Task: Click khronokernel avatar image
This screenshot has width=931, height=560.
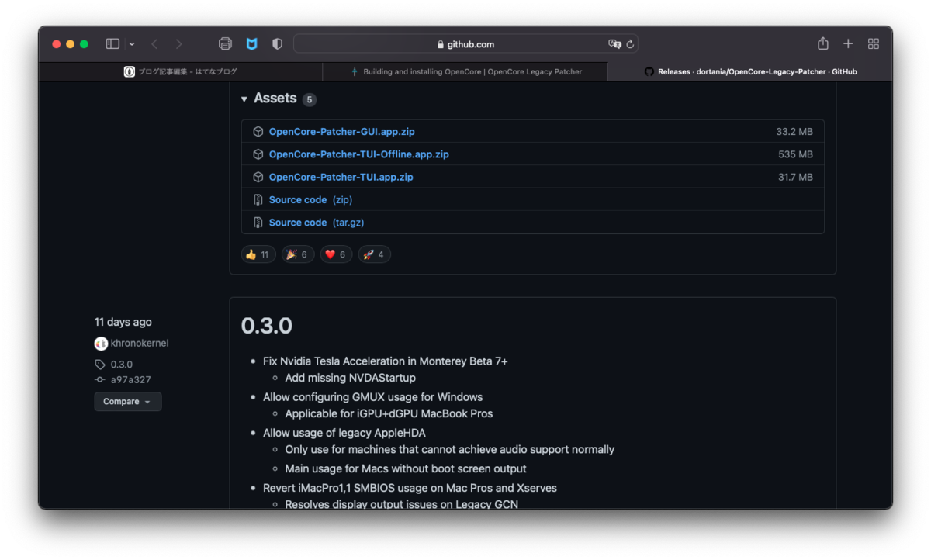Action: tap(101, 343)
